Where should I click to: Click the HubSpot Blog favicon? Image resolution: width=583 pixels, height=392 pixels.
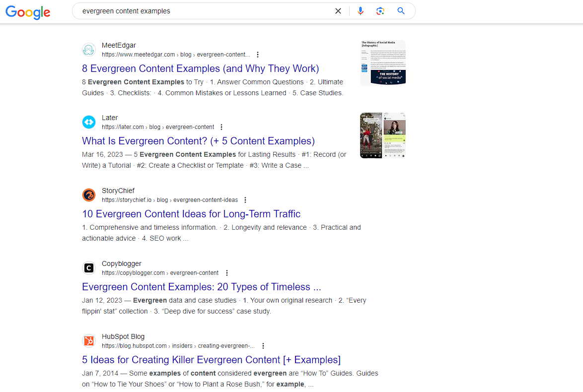coord(89,341)
